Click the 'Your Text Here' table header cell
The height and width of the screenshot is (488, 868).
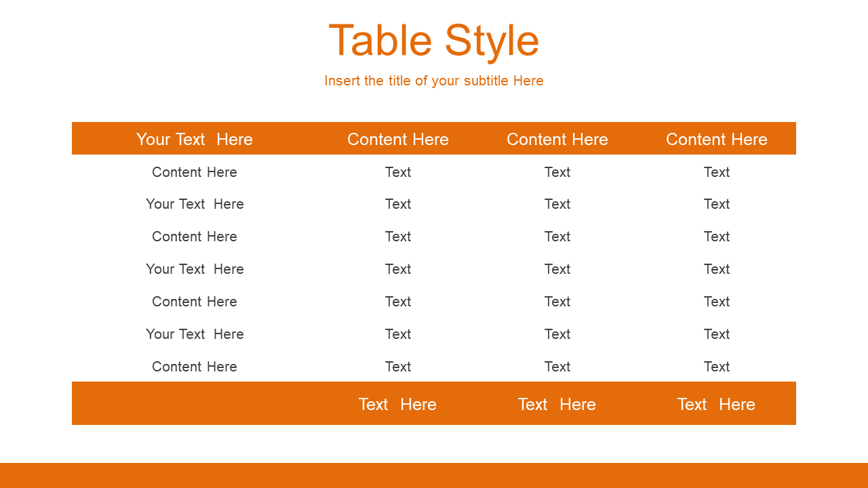(195, 139)
